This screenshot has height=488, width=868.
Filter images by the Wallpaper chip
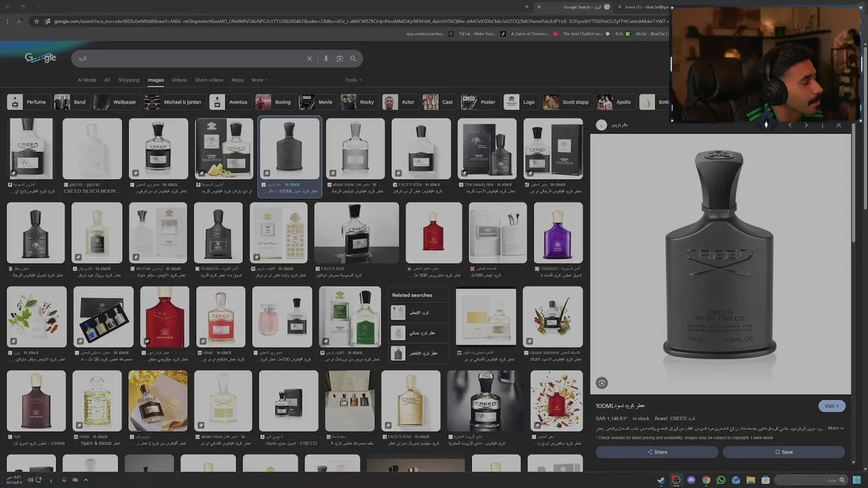tap(116, 102)
